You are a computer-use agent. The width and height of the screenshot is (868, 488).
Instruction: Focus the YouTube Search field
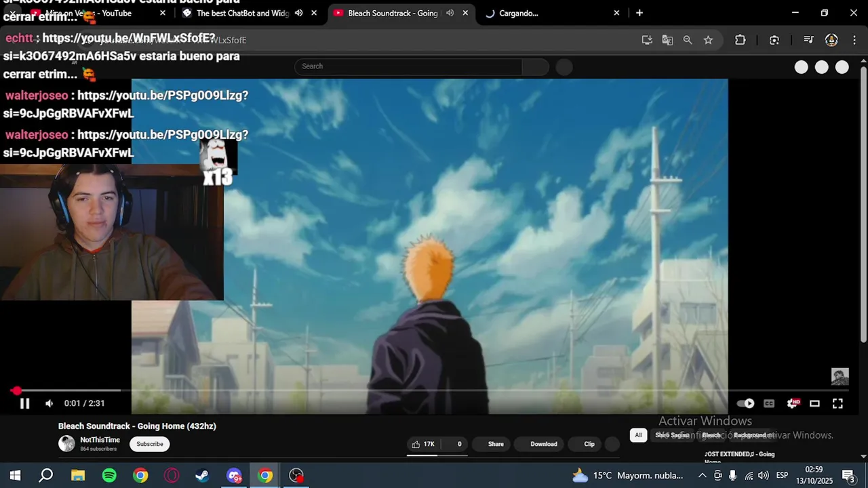tap(409, 66)
